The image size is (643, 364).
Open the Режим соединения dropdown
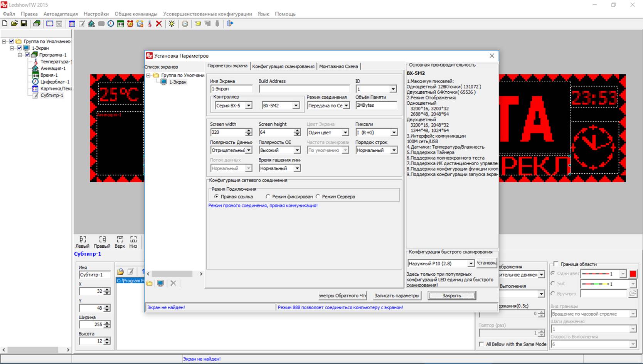coord(346,106)
